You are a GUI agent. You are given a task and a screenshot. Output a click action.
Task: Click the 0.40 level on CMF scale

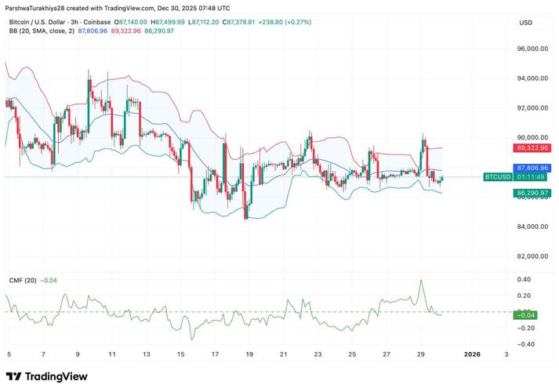point(525,280)
